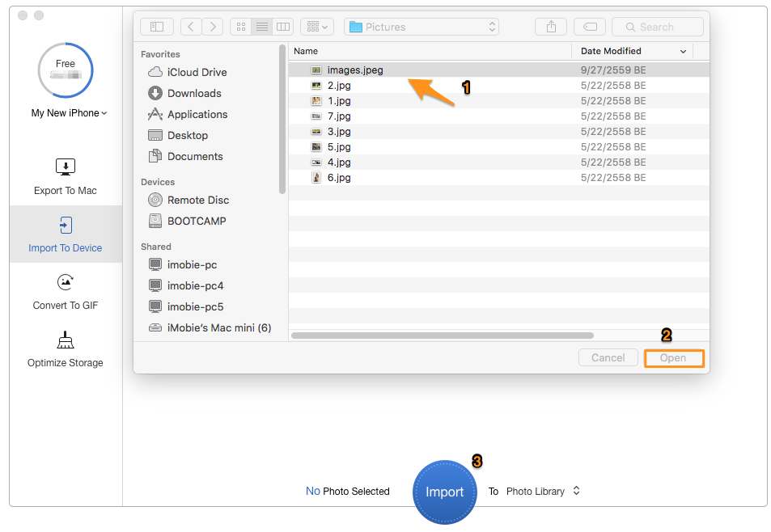This screenshot has height=532, width=771.
Task: Open the Pictures folder dropdown
Action: point(422,27)
